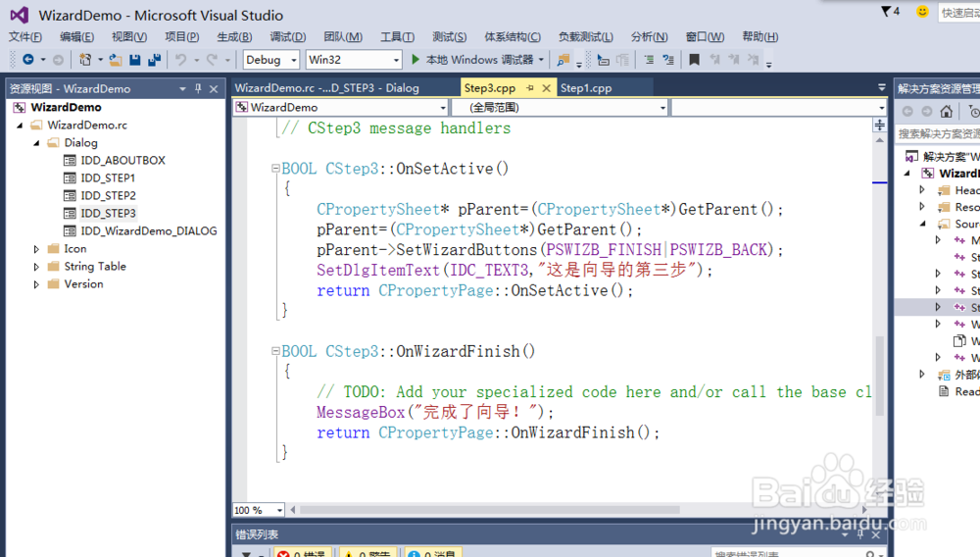The height and width of the screenshot is (557, 980).
Task: Click the Save All icon
Action: (155, 60)
